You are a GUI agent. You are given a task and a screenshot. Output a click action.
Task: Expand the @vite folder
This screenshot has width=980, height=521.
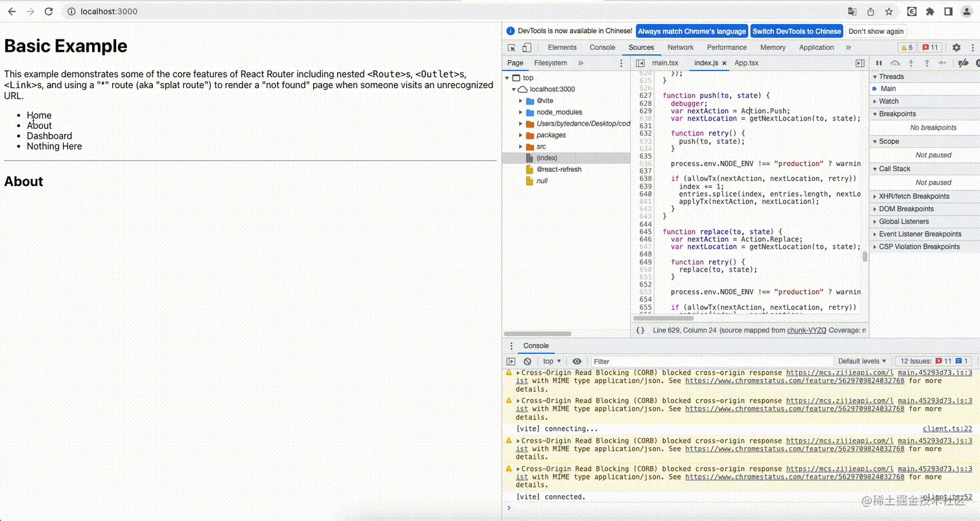click(520, 101)
